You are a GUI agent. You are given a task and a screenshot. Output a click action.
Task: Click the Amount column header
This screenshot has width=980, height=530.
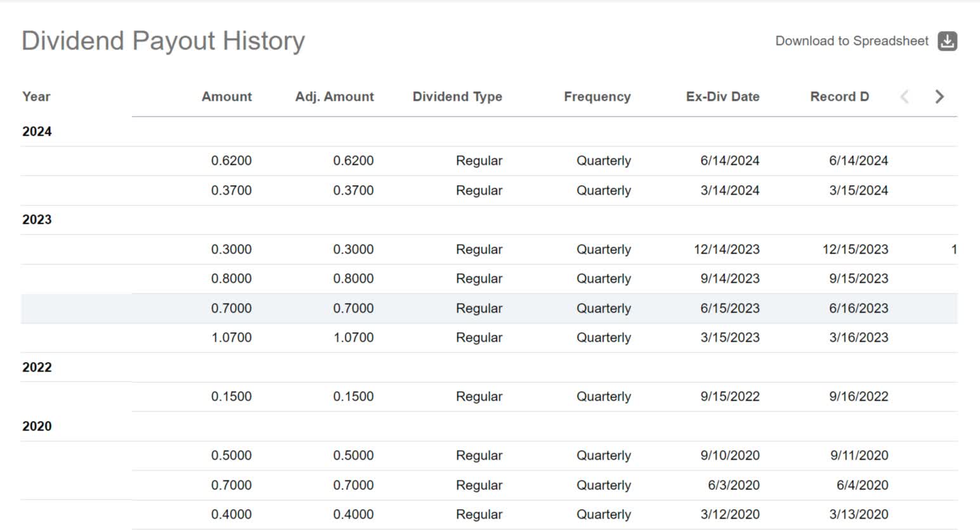[x=226, y=96]
